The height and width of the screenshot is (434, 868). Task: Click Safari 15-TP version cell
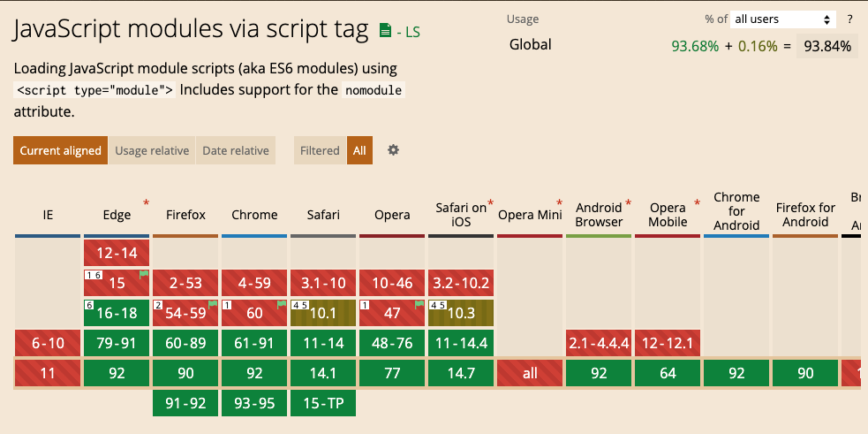[323, 404]
